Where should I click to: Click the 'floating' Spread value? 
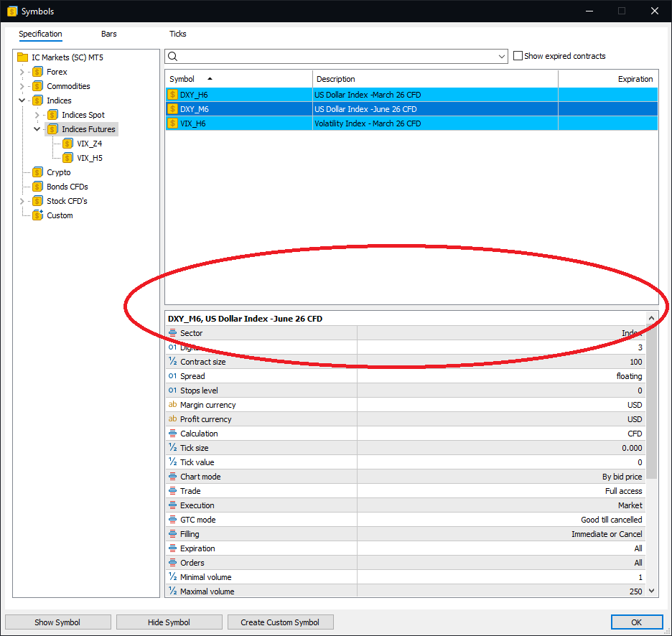pos(629,376)
